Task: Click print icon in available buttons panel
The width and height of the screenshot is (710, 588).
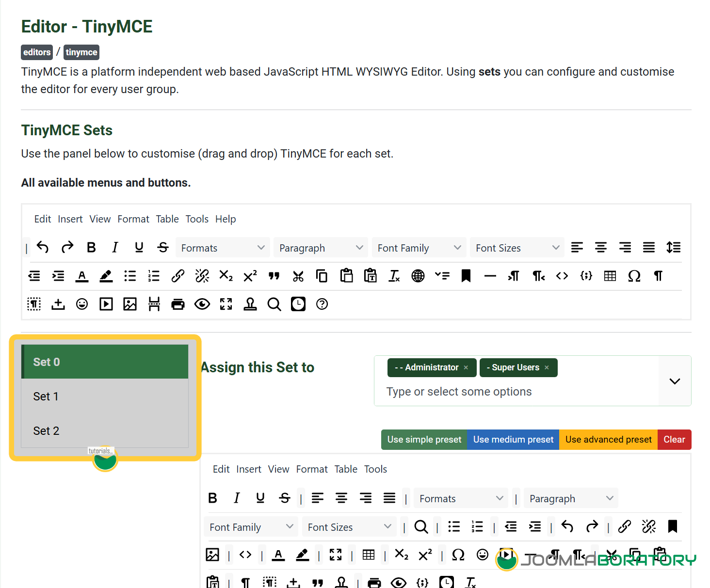Action: (178, 304)
